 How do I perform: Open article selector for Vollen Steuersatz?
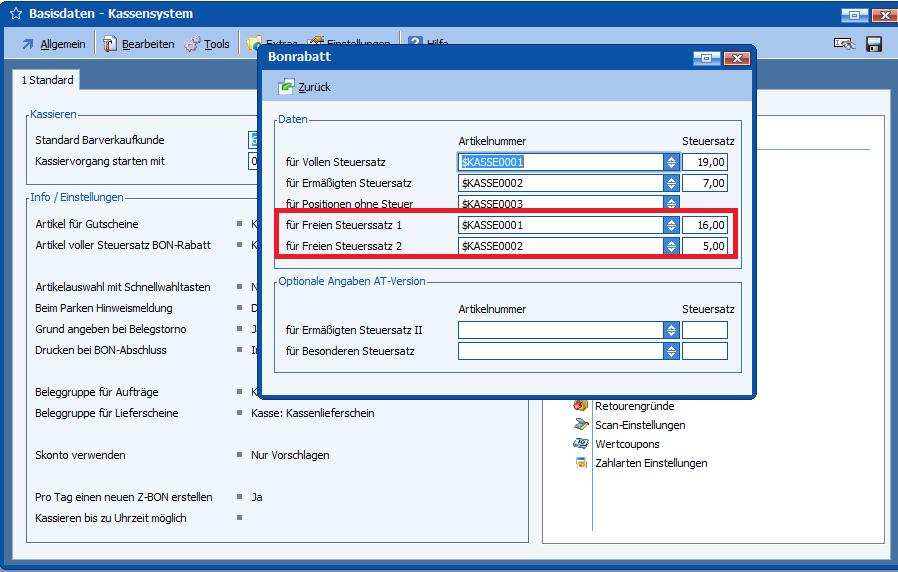point(671,162)
